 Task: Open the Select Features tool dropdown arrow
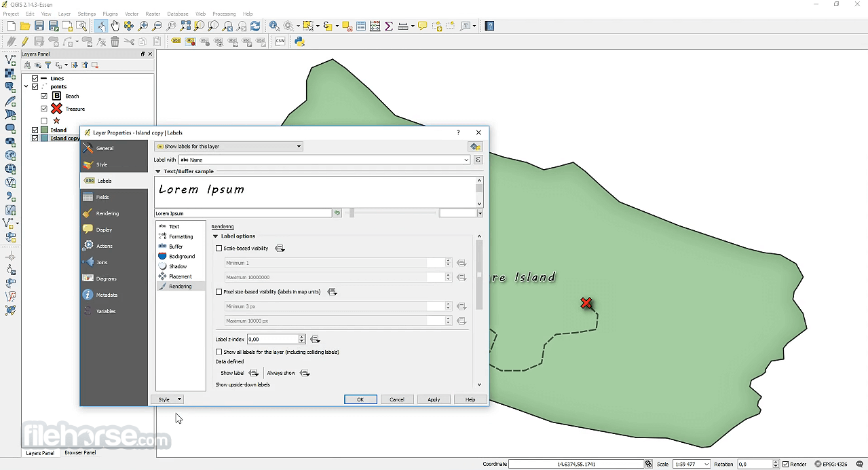(317, 26)
